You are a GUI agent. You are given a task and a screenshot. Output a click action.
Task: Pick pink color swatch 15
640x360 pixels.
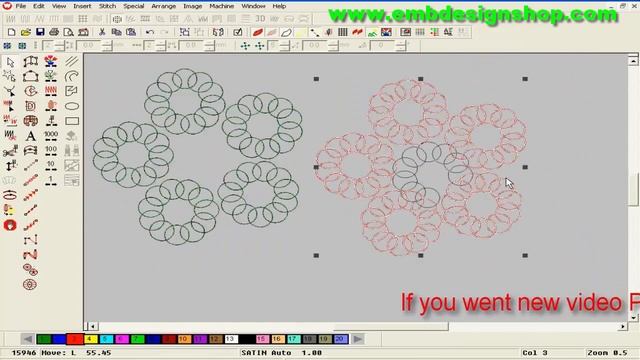pos(262,339)
